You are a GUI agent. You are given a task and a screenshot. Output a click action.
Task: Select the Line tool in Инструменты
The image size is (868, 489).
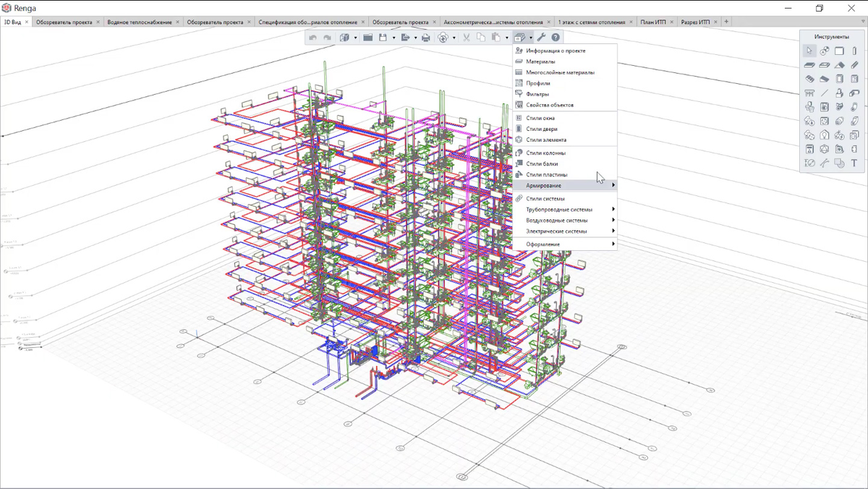point(825,93)
